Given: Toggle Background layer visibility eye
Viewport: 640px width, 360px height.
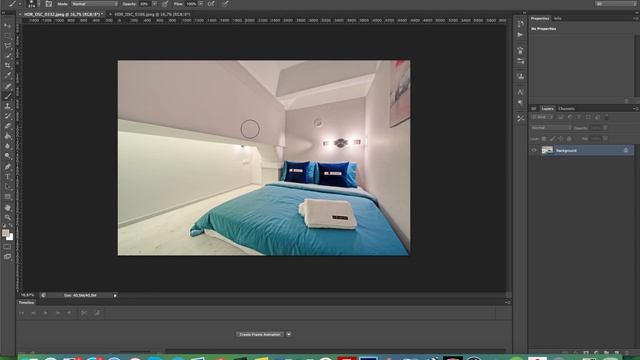Looking at the screenshot, I should coord(534,150).
